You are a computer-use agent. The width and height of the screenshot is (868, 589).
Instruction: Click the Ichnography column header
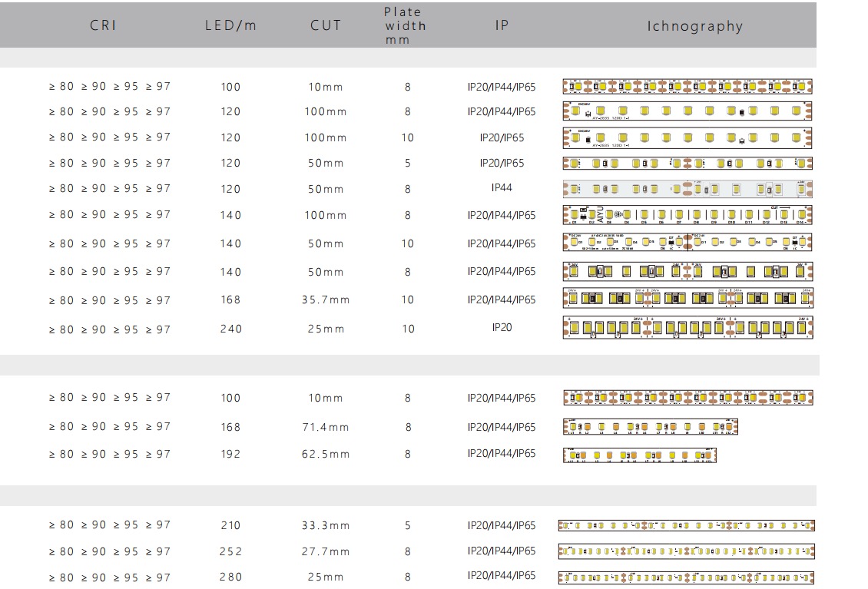(x=694, y=27)
